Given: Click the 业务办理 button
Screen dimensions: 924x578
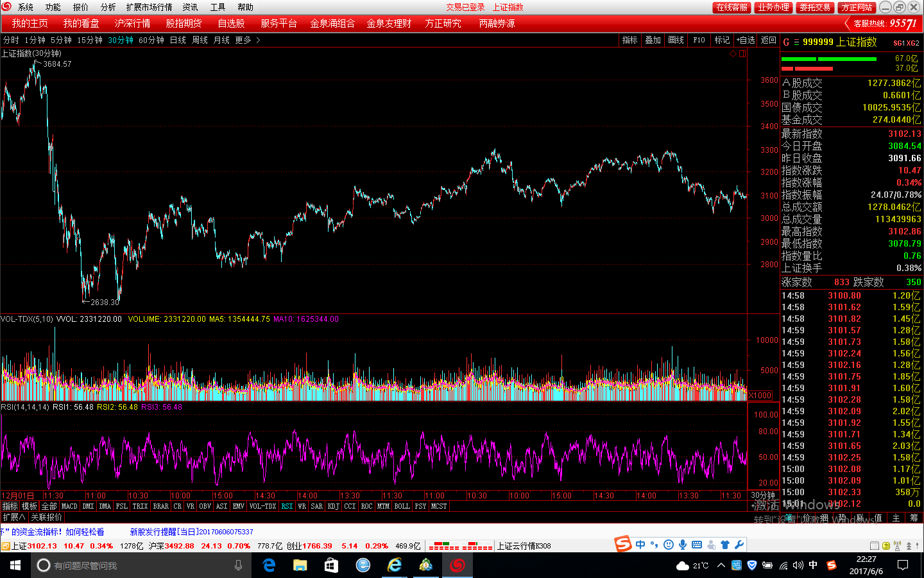Looking at the screenshot, I should [773, 7].
